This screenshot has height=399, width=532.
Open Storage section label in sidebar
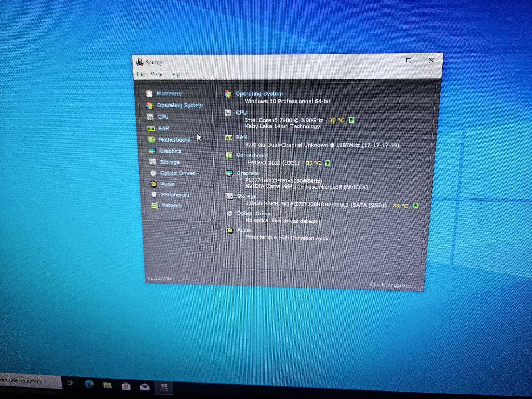(170, 162)
